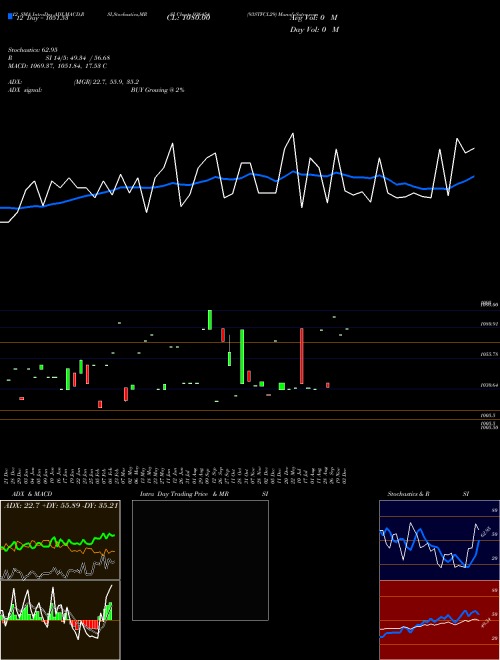Click the 'BUY Growing @ 2%' signal text
The image size is (500, 660).
coord(157,90)
